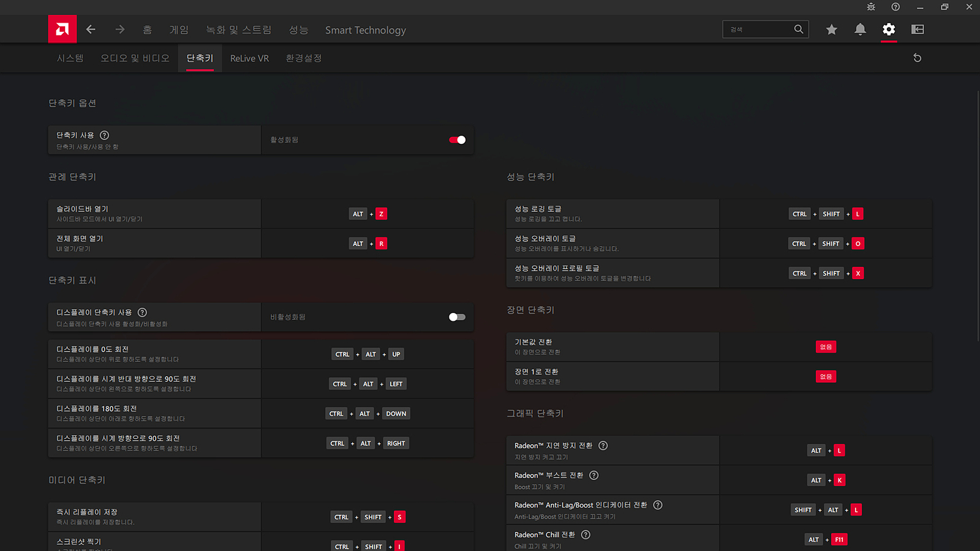Enable the 디스플레이 단축키 사용 toggle
The image size is (980, 551).
[457, 317]
